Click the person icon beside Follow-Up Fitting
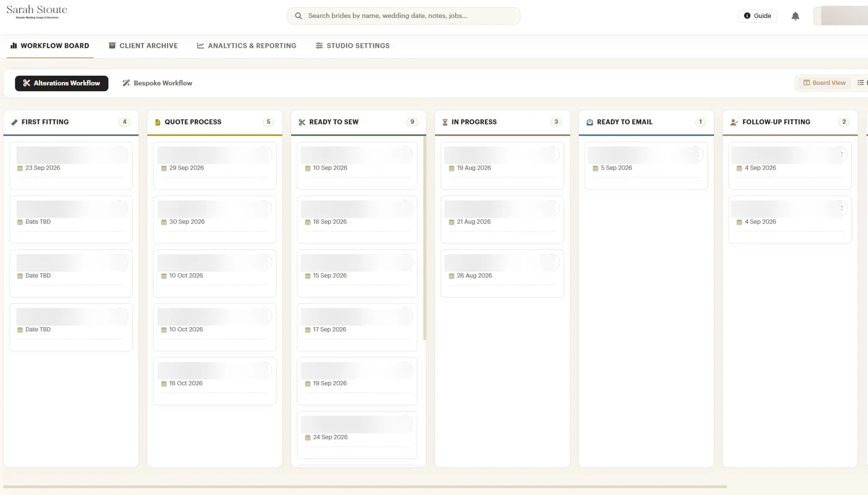 pyautogui.click(x=734, y=122)
